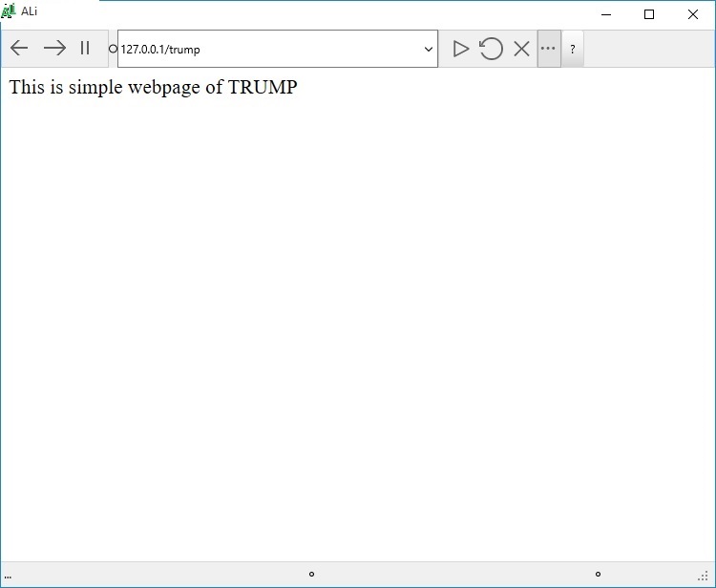This screenshot has width=716, height=588.
Task: Click the text 'This is simple webpage of TRUMP'
Action: pos(153,87)
